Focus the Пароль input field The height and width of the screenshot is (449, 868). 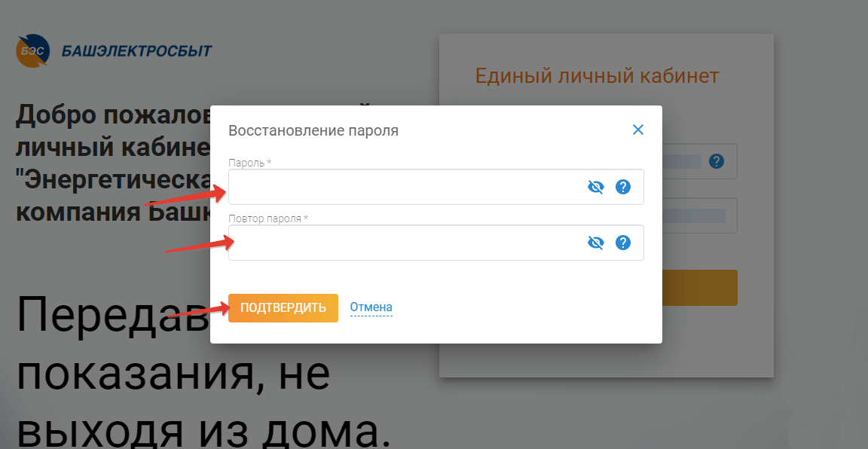tap(436, 187)
